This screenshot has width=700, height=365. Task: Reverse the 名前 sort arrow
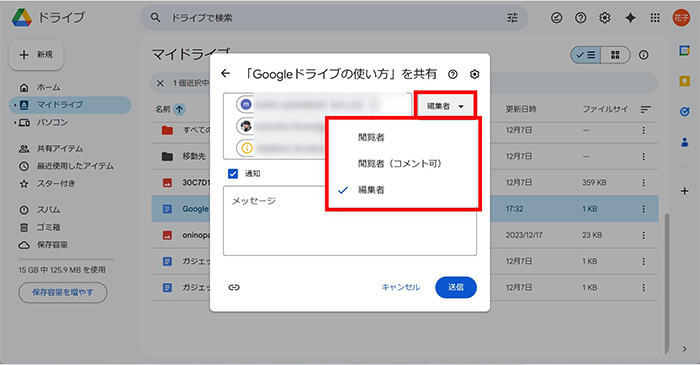pos(179,109)
